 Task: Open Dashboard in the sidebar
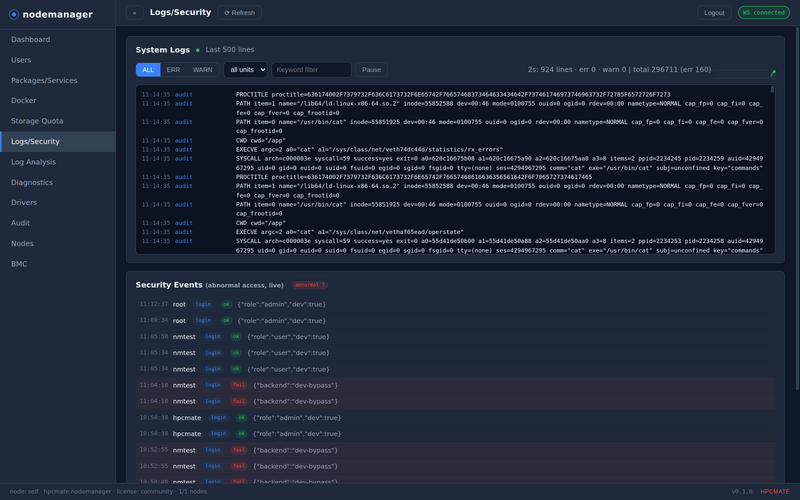tap(58, 39)
